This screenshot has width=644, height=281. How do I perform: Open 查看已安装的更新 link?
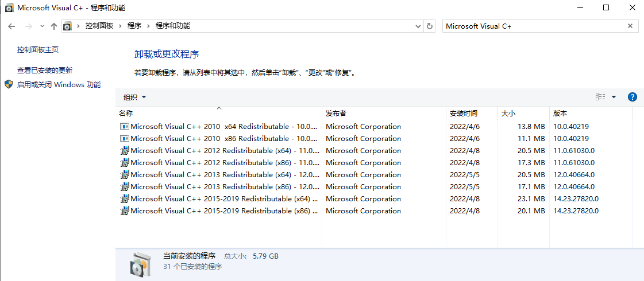pos(45,70)
